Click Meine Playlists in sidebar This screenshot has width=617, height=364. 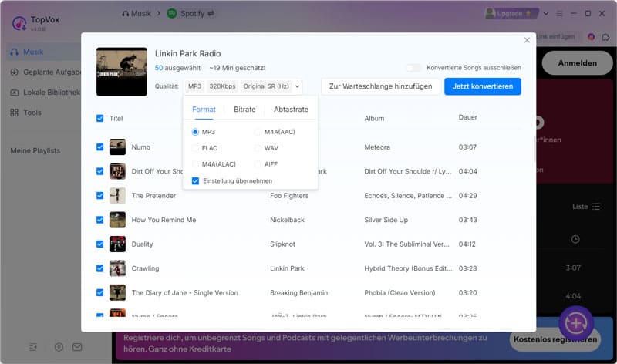(35, 150)
